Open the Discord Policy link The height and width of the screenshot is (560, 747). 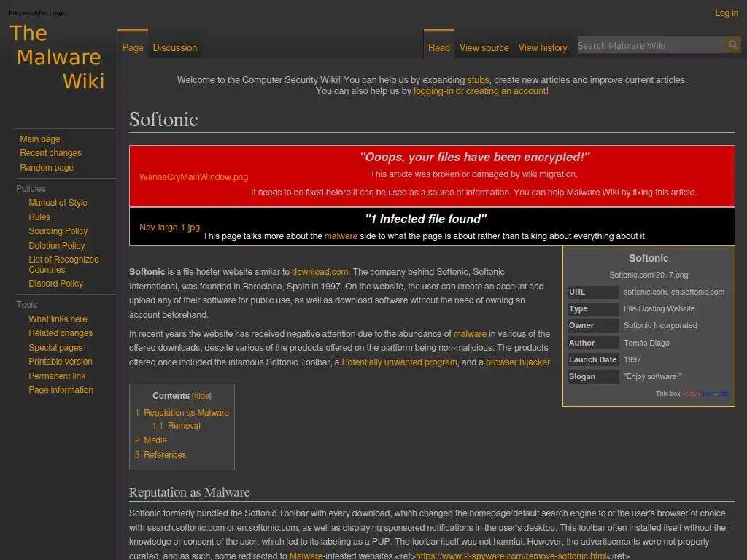pos(55,284)
